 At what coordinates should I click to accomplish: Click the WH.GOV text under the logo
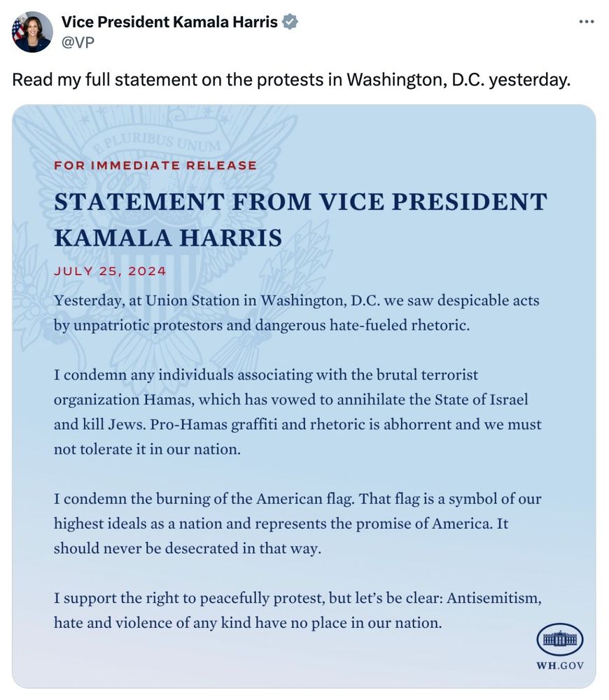pyautogui.click(x=560, y=666)
